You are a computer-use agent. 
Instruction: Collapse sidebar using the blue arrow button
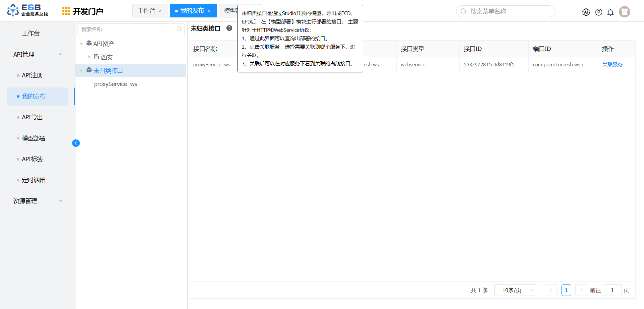76,143
